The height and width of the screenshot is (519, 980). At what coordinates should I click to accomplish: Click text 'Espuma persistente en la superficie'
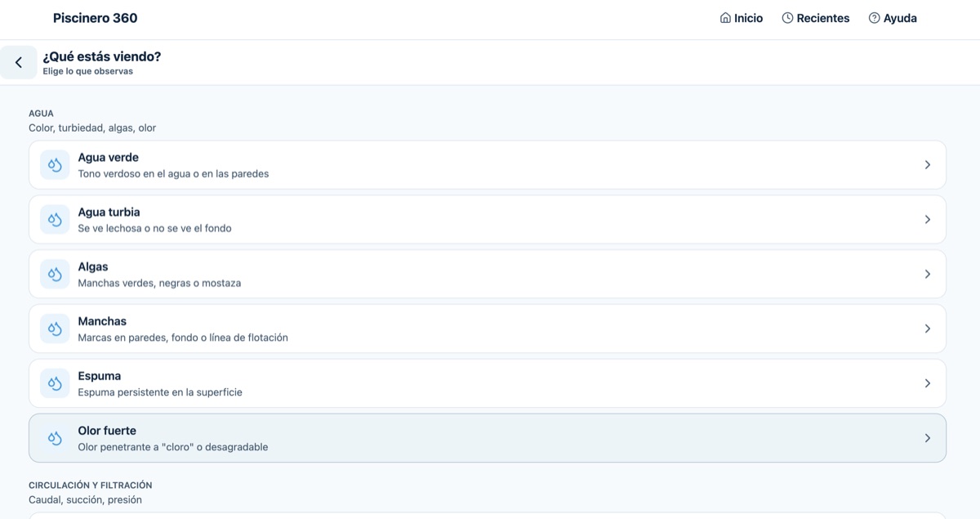160,392
